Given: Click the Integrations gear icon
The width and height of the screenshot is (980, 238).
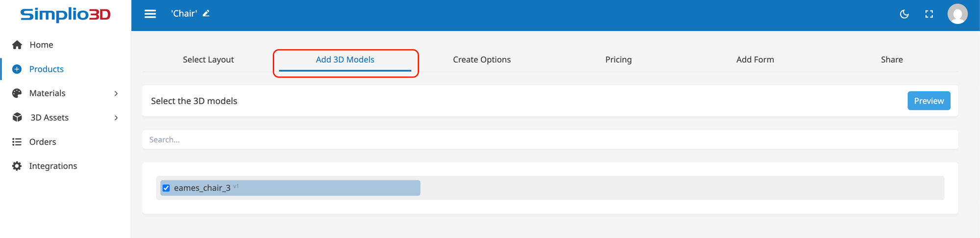Looking at the screenshot, I should [17, 166].
